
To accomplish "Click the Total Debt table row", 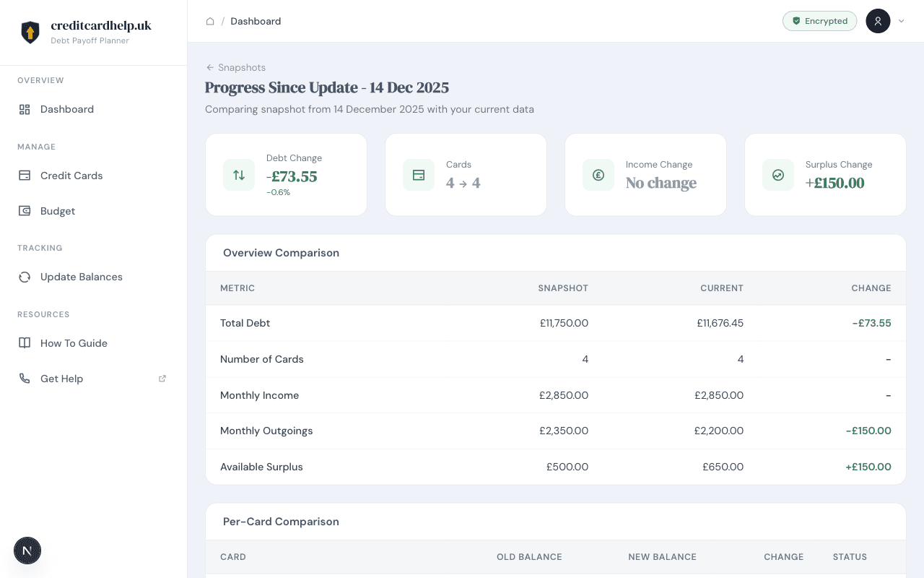I will (x=555, y=323).
